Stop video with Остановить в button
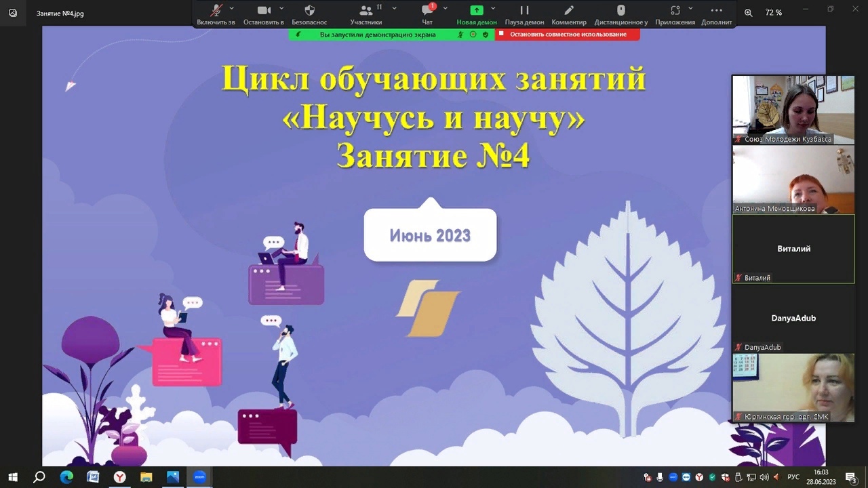The width and height of the screenshot is (868, 488). click(x=264, y=14)
